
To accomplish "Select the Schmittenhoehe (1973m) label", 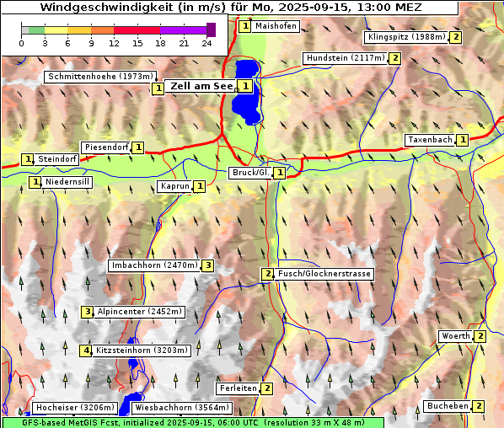I will (100, 77).
